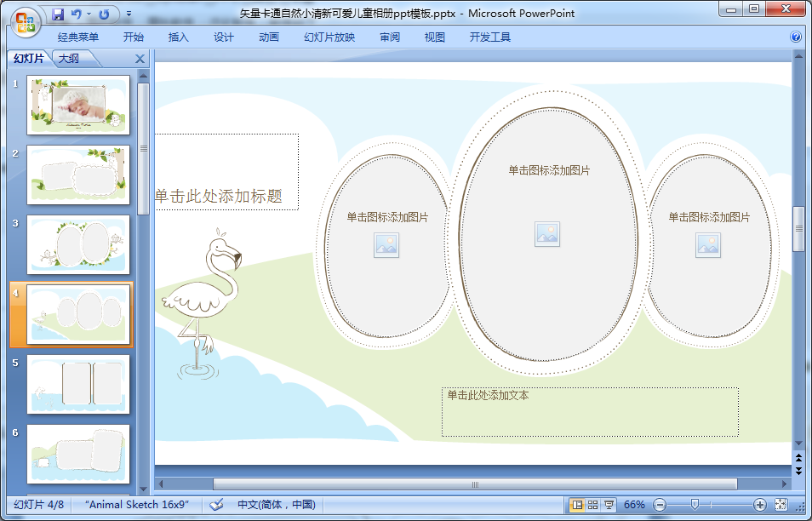Open the 视图 ribbon tab
Viewport: 812px width, 521px height.
tap(434, 37)
